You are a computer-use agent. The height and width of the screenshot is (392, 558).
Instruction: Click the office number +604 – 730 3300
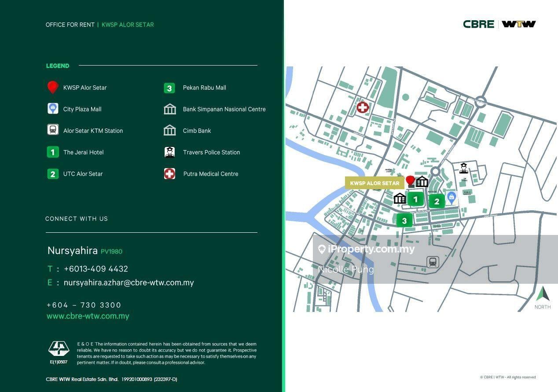pyautogui.click(x=84, y=305)
